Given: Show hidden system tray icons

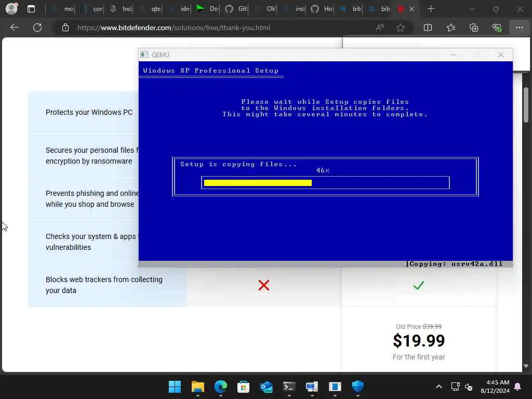Looking at the screenshot, I should [438, 387].
